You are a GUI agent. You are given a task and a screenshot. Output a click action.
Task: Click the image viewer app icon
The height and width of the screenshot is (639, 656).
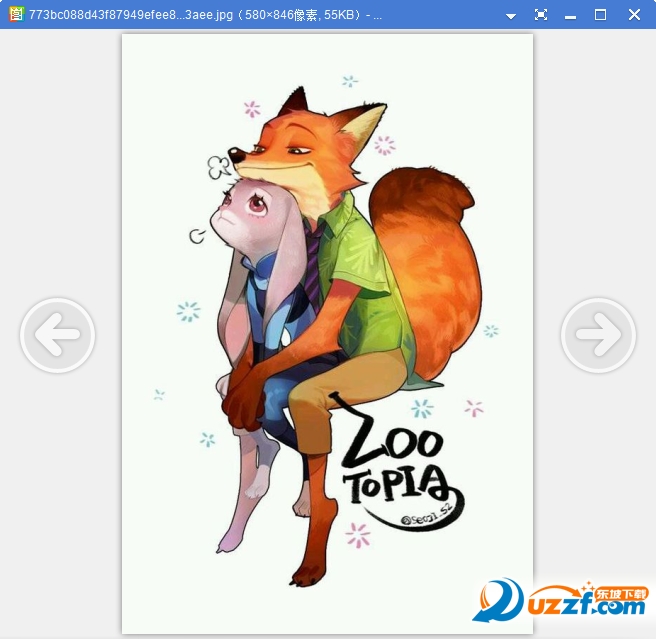click(17, 14)
